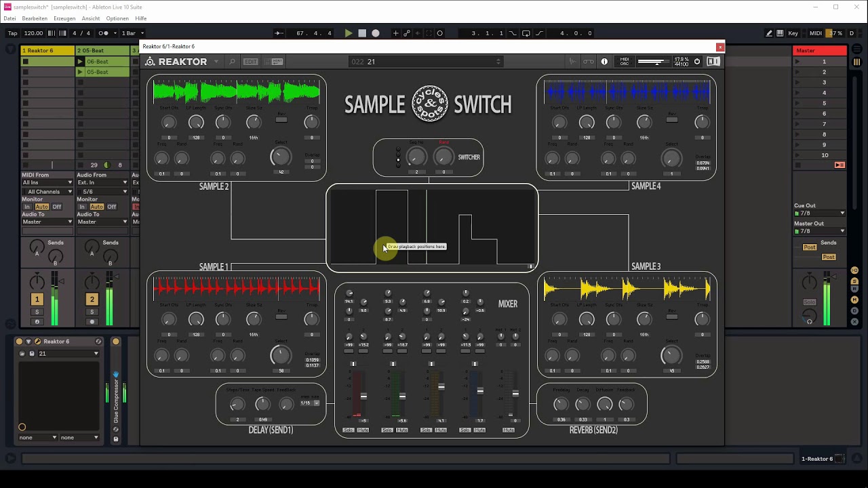Open Reaktor snapshot selector 022 21

click(x=426, y=62)
